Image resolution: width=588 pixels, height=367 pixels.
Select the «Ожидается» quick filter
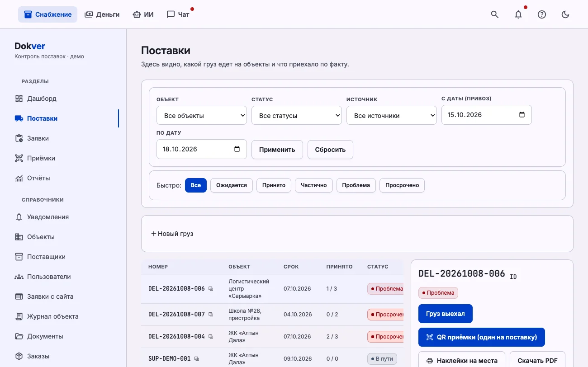coord(232,185)
